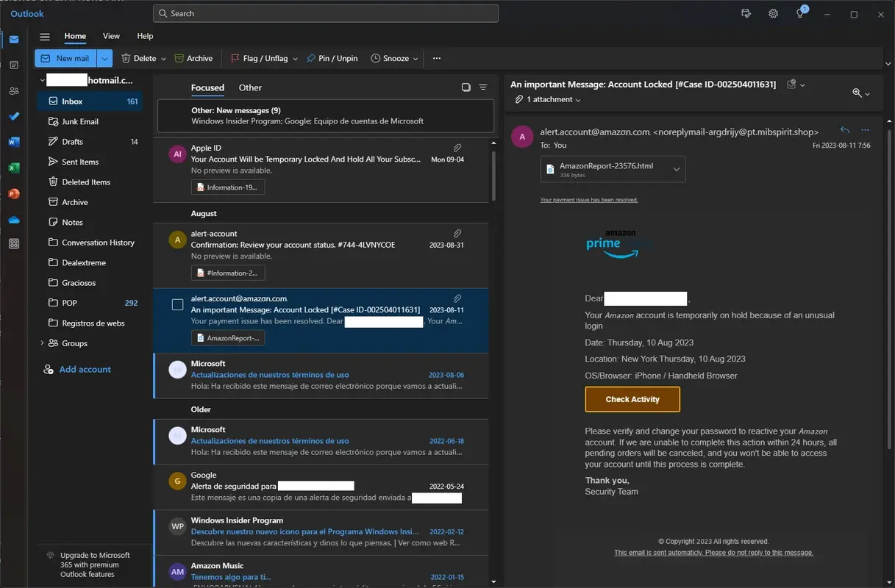Image resolution: width=895 pixels, height=588 pixels.
Task: Tick the checkbox on the selected Amazon email
Action: coord(177,304)
